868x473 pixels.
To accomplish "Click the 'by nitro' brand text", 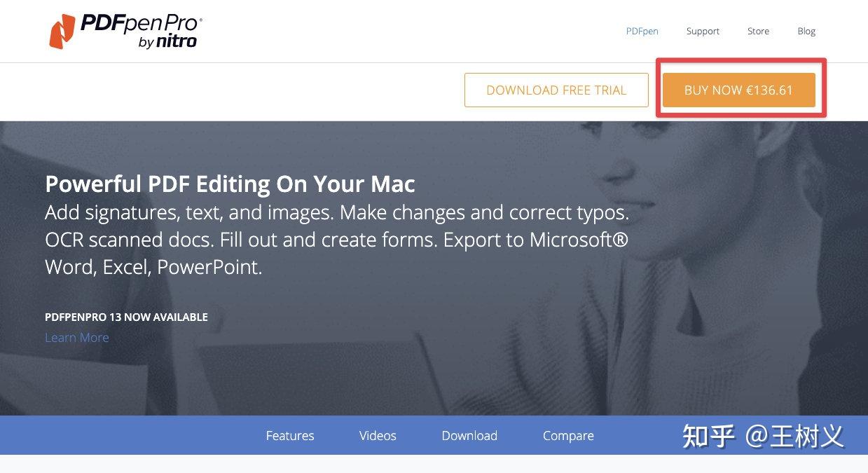I will pyautogui.click(x=167, y=42).
